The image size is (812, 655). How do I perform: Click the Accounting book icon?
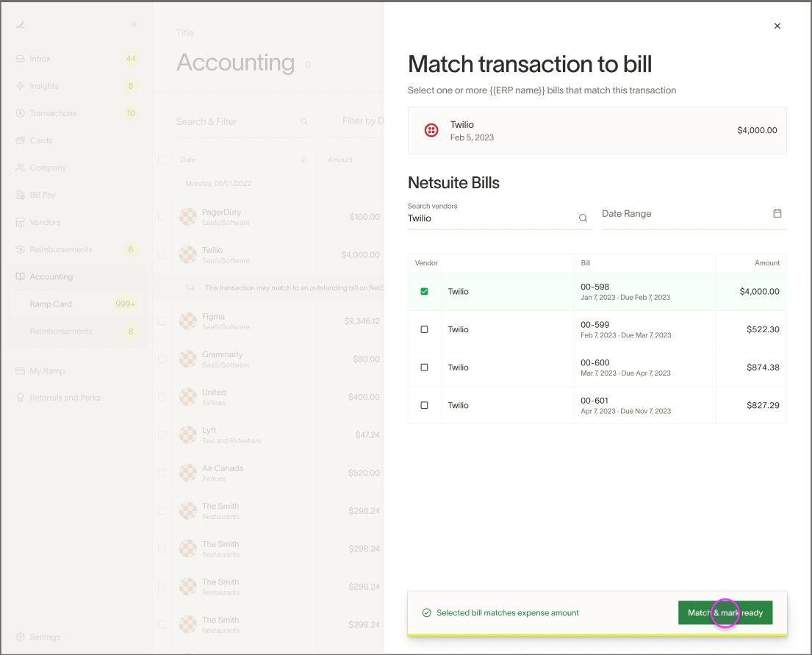coord(20,276)
